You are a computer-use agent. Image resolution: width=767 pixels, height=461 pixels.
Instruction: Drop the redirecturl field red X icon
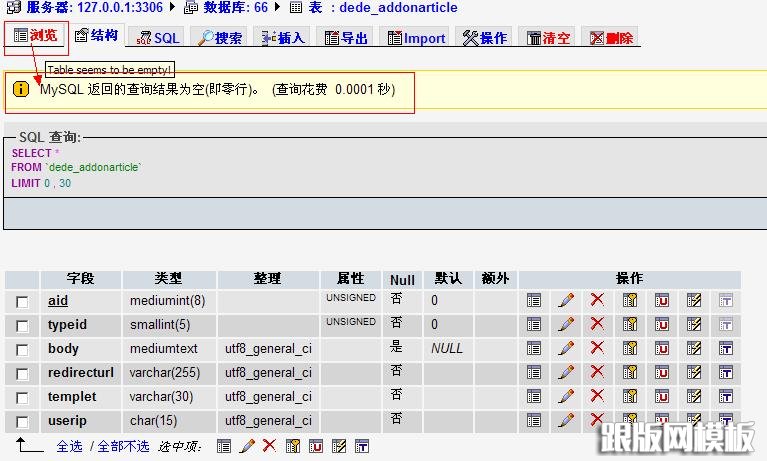tap(597, 371)
